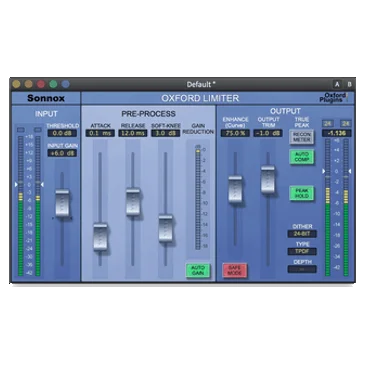Click the Release 12.0 ms value field
365x365 pixels.
[133, 133]
